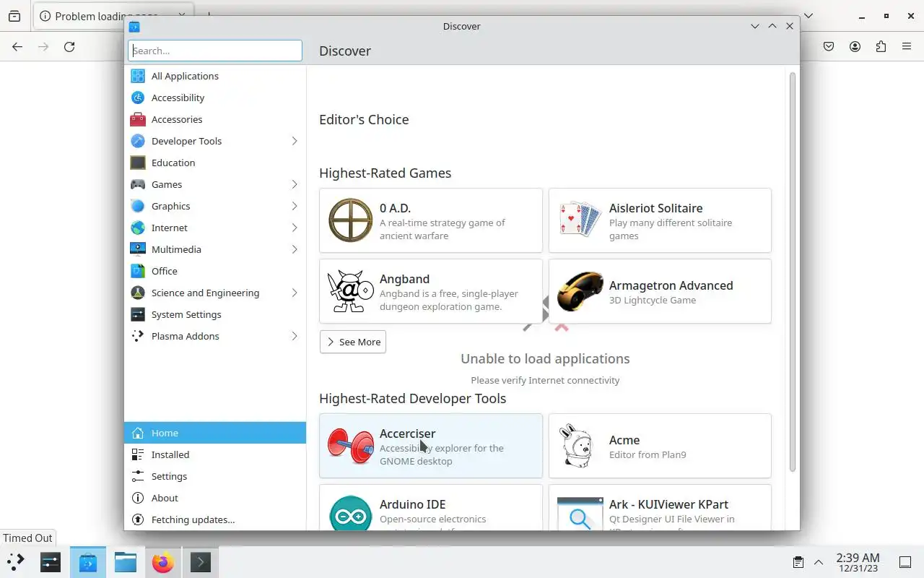
Task: Select the Office category label
Action: [165, 271]
